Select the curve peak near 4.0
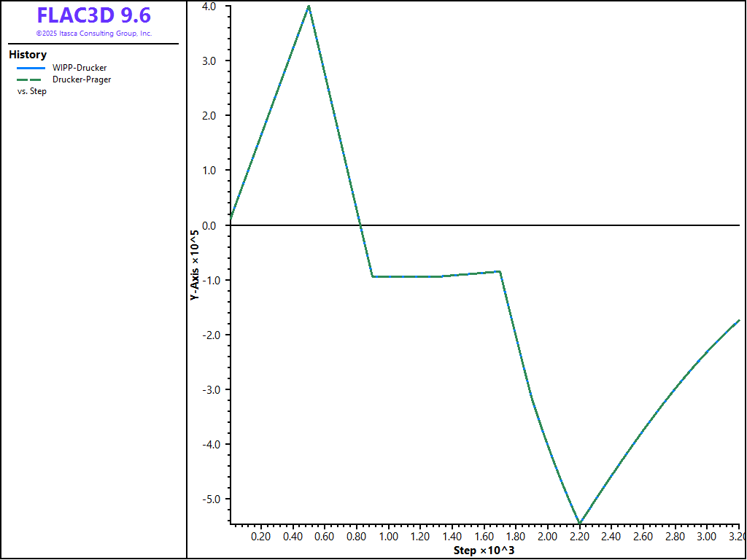 309,7
